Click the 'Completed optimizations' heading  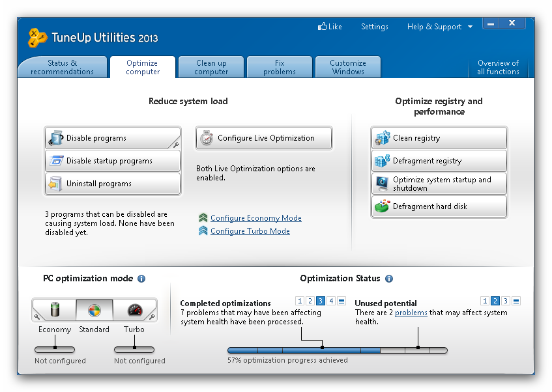[x=225, y=303]
